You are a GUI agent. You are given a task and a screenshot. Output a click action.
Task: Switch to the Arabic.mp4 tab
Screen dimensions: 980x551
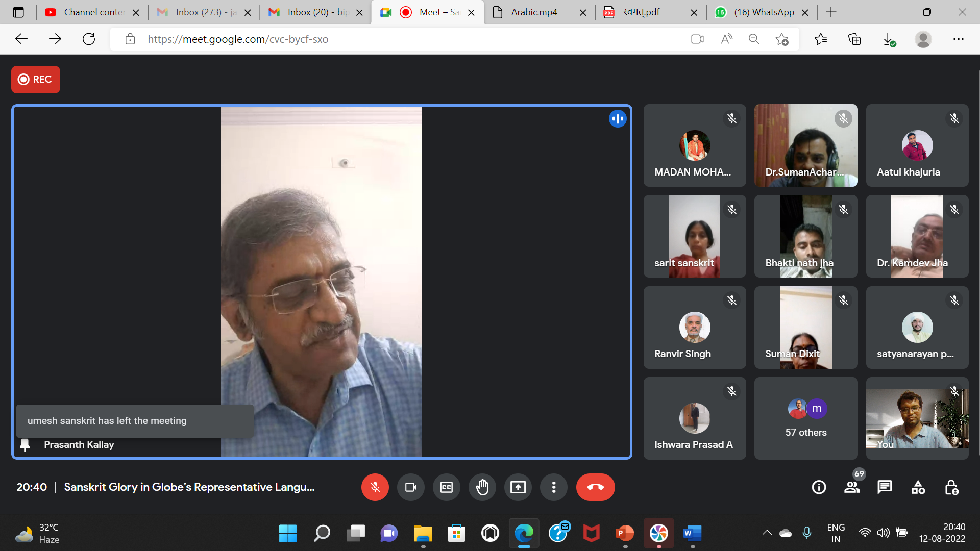[534, 12]
